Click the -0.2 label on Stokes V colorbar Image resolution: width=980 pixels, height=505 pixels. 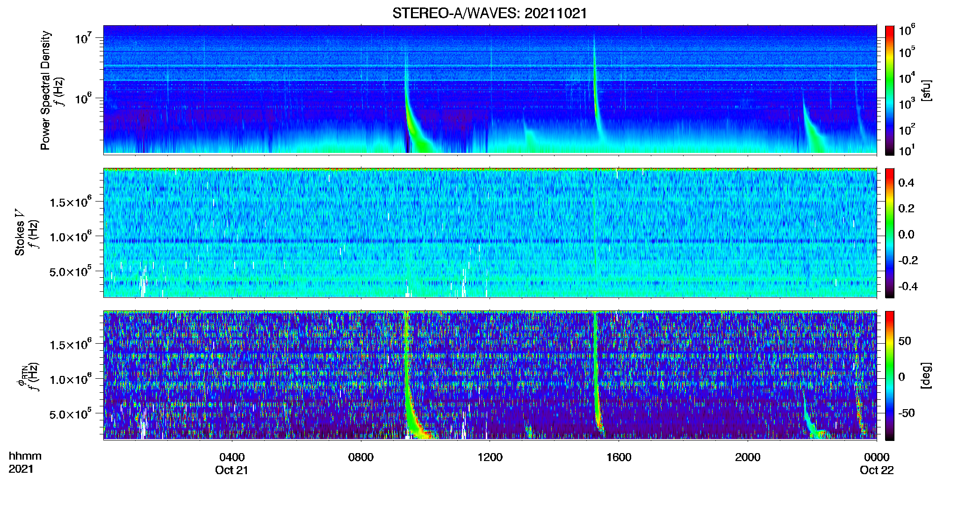[x=908, y=260]
